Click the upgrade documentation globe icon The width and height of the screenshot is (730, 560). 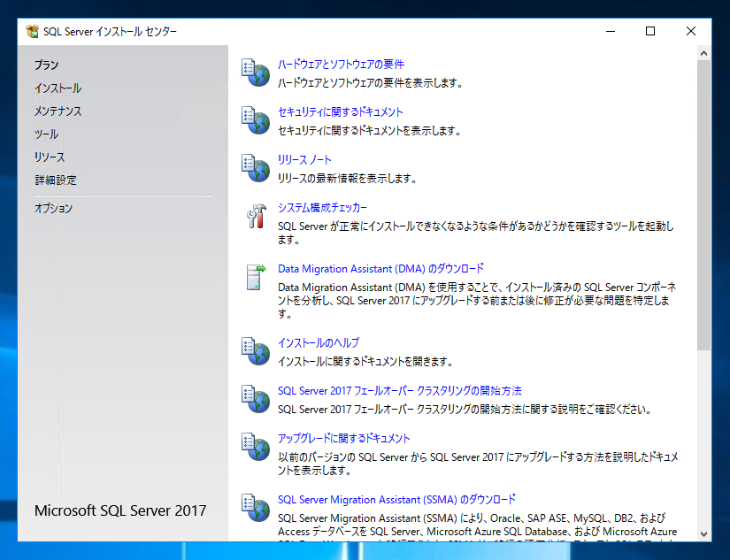click(256, 447)
